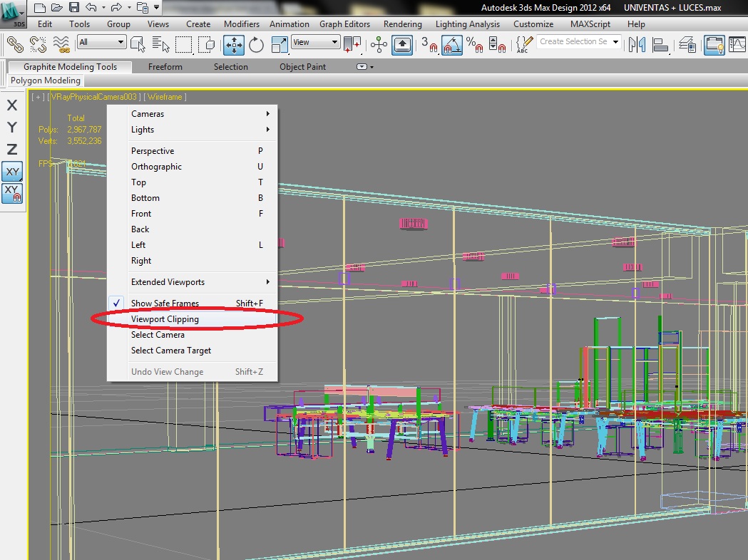The height and width of the screenshot is (560, 748).
Task: Click the Wireframe viewport shading label
Action: click(165, 97)
